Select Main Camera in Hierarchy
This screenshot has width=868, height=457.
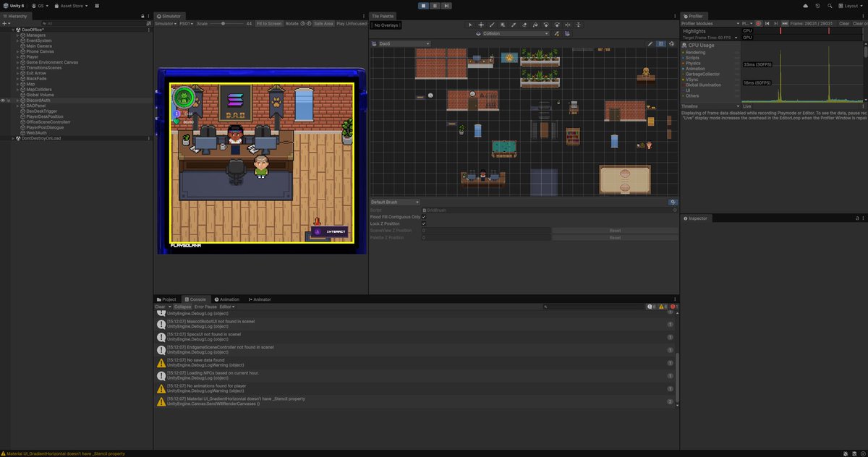pyautogui.click(x=38, y=46)
